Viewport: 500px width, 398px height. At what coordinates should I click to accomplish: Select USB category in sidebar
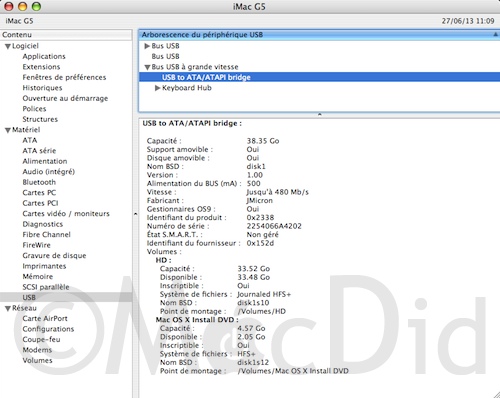coord(66,297)
